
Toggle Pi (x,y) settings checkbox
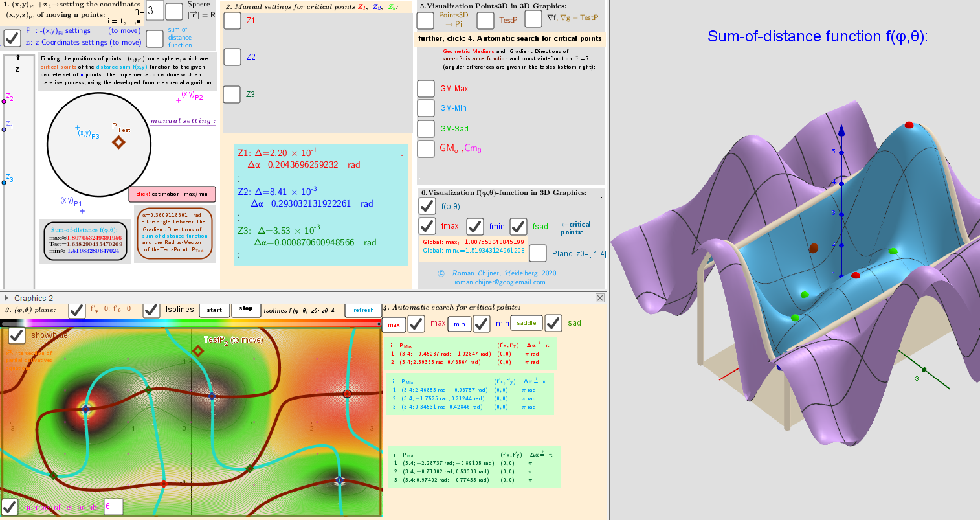pyautogui.click(x=12, y=38)
